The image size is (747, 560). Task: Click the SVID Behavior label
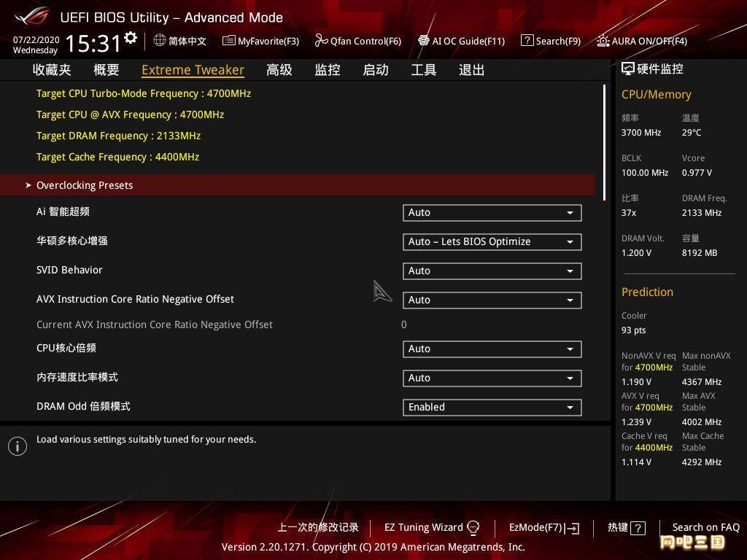coord(69,270)
